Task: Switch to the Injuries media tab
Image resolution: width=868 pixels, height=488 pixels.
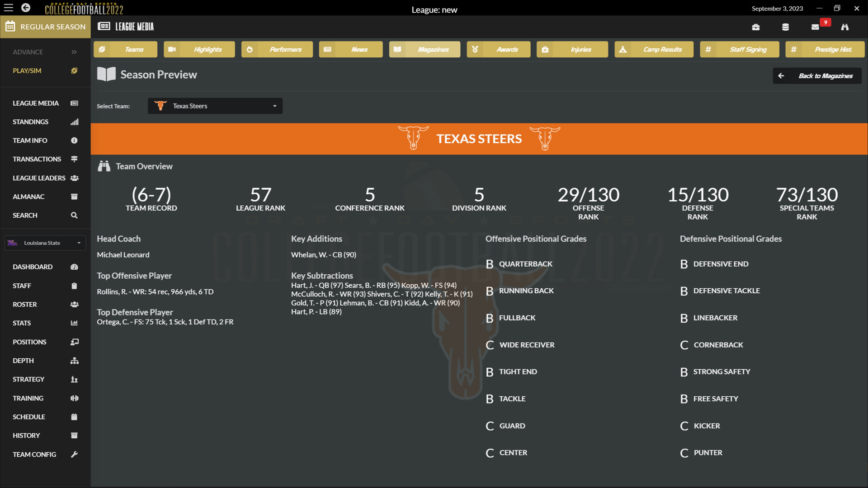Action: (572, 49)
